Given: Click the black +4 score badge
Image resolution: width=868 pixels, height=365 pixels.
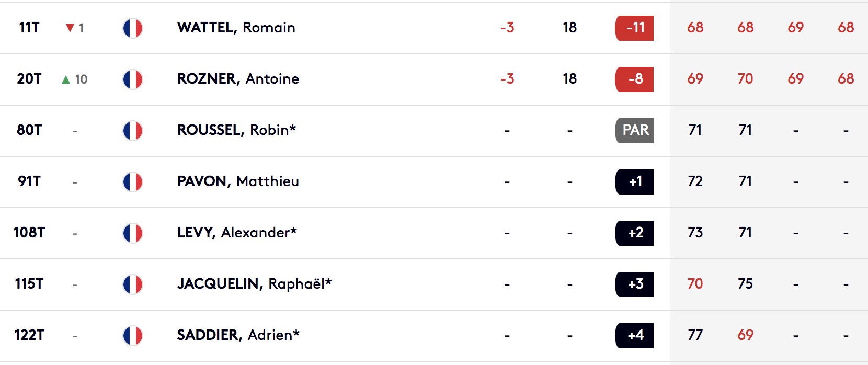Looking at the screenshot, I should 634,335.
